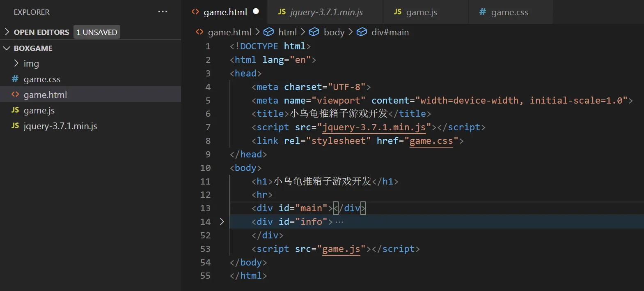Click line number 1 in the gutter
This screenshot has width=644, height=291.
[x=208, y=46]
